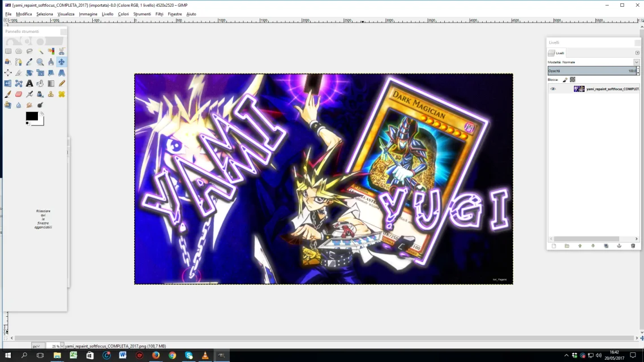
Task: Swap foreground and background colors
Action: (x=42, y=114)
